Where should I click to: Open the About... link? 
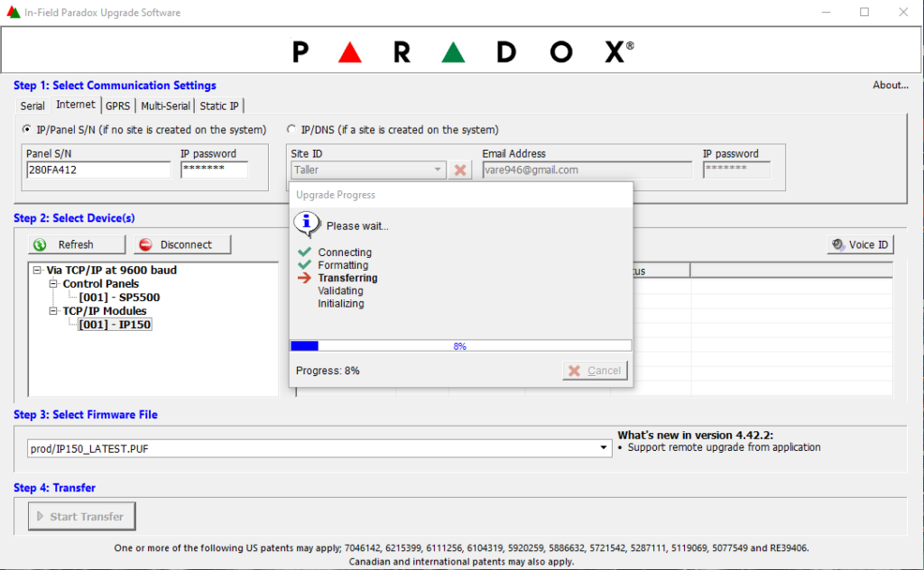click(891, 85)
